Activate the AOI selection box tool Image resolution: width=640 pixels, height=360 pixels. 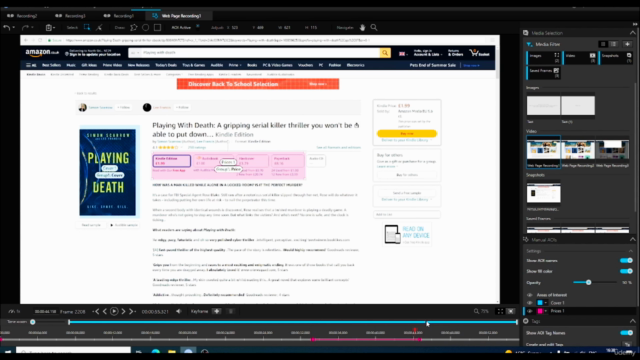(x=87, y=27)
